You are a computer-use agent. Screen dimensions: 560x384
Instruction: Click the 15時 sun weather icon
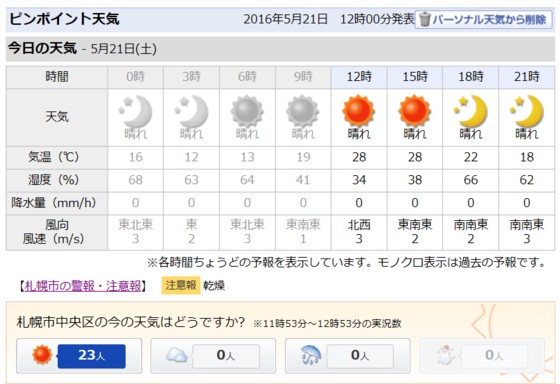tap(414, 110)
